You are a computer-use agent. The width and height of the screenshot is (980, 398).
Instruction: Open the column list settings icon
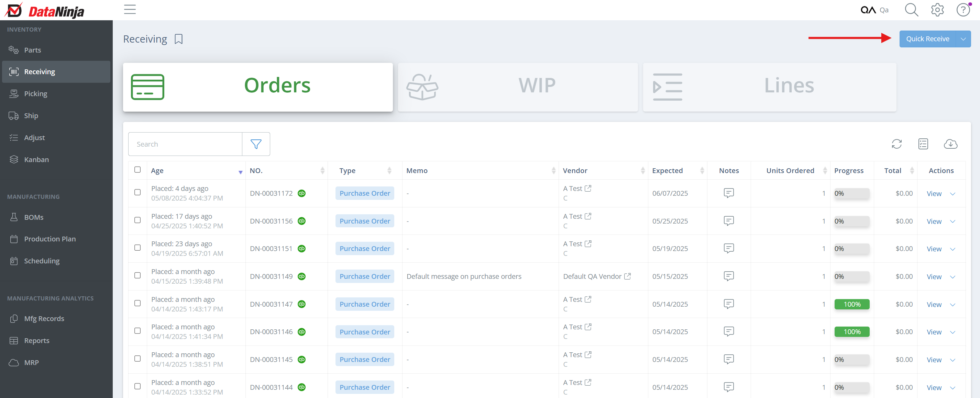[923, 144]
